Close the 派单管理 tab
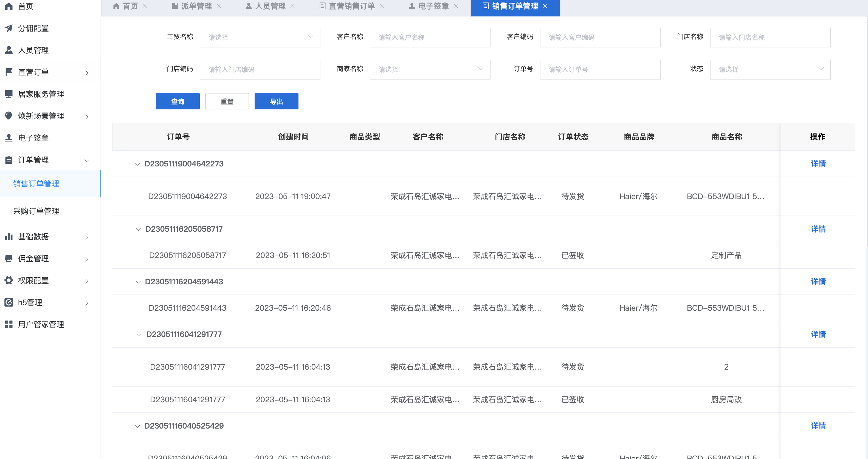Screen dimensions: 868x459 click(219, 6)
